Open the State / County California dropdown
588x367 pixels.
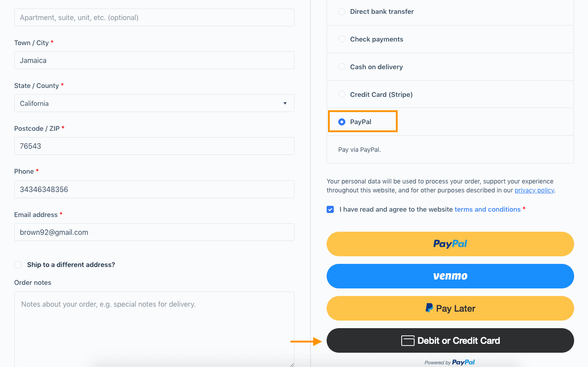click(x=154, y=103)
